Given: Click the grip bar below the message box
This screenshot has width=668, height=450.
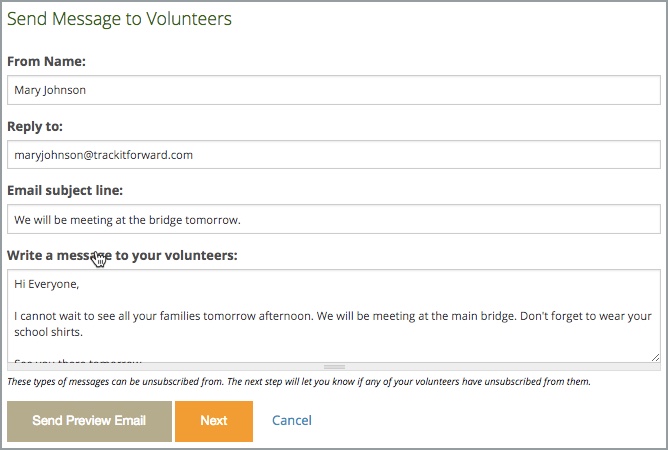Looking at the screenshot, I should point(334,367).
